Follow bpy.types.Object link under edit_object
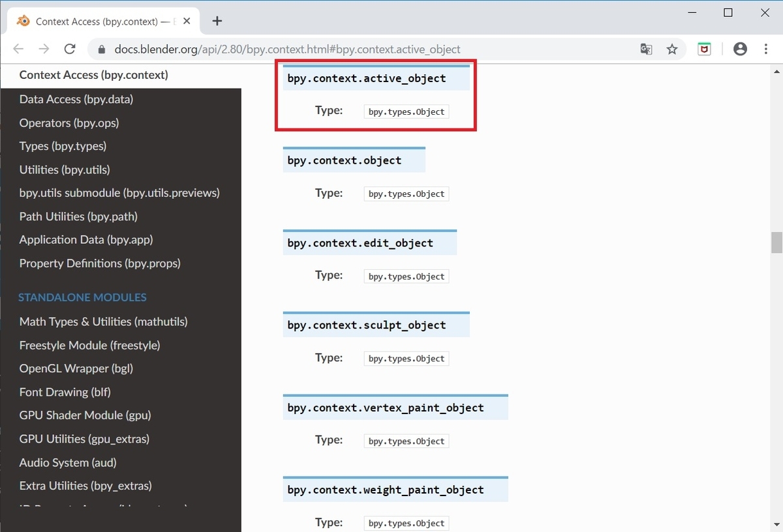This screenshot has width=783, height=532. (407, 276)
